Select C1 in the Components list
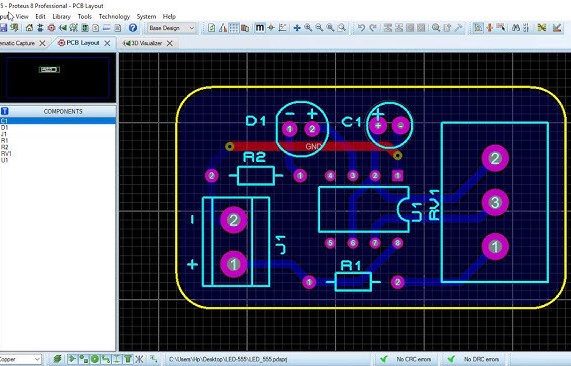The image size is (571, 366). (x=58, y=121)
